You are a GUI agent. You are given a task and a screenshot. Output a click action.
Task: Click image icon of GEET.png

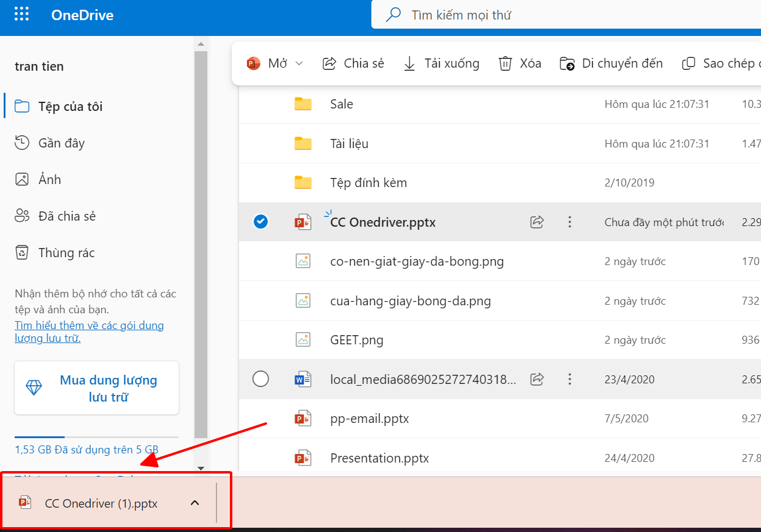coord(303,339)
